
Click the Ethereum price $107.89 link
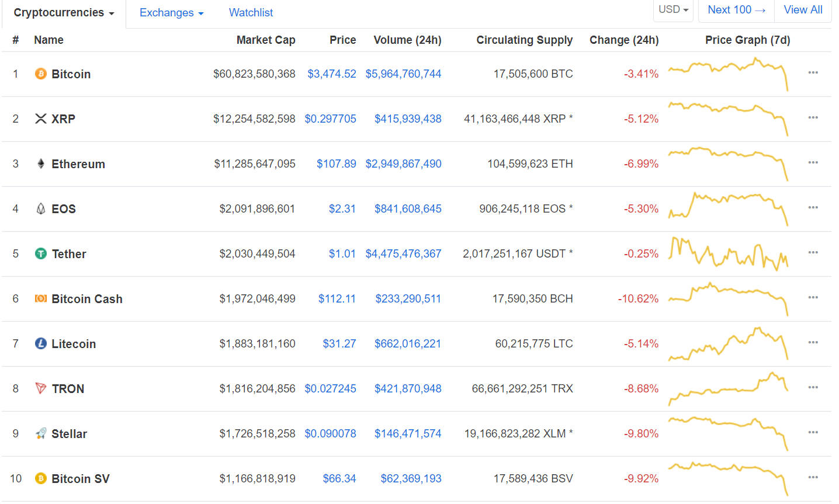[336, 164]
